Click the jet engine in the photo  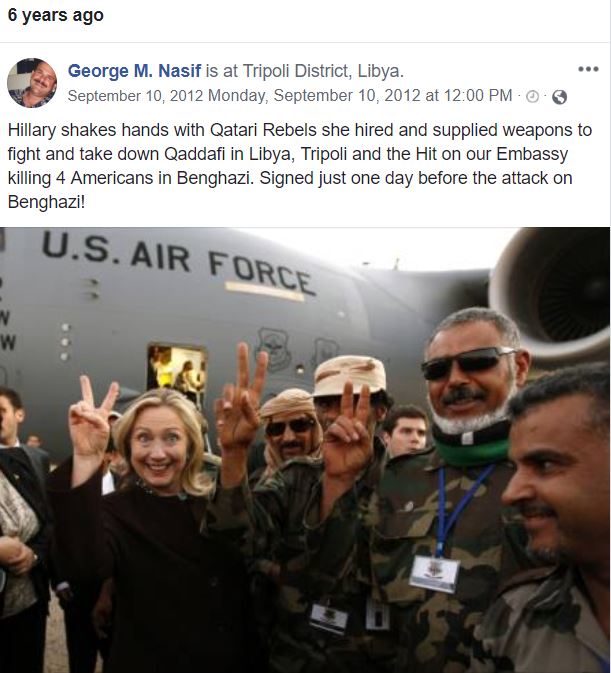[552, 292]
